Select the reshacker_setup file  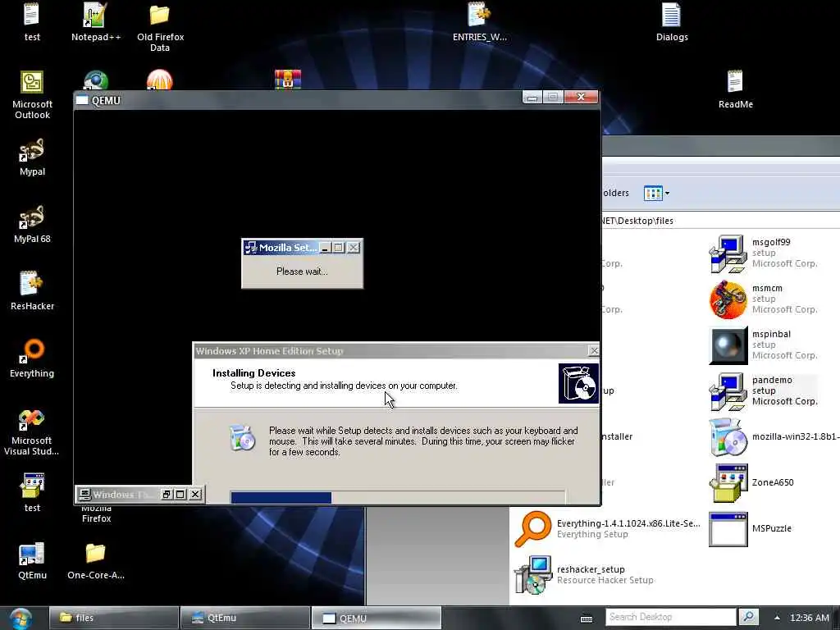(584, 575)
